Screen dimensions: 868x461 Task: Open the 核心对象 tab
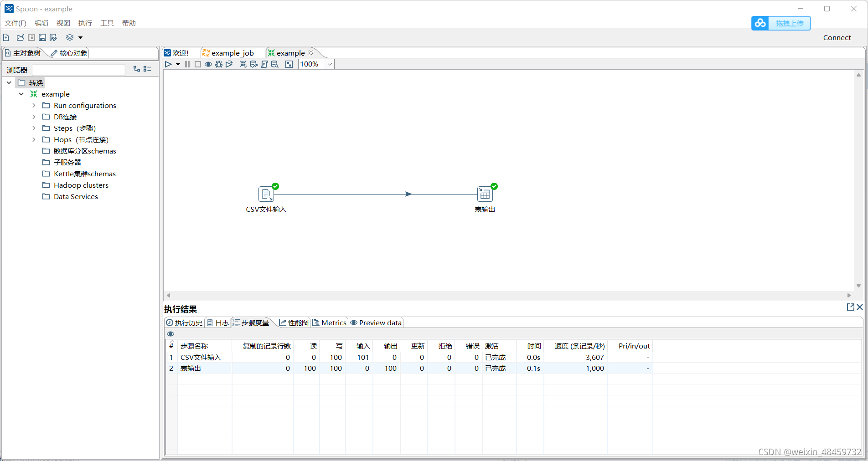click(x=69, y=53)
